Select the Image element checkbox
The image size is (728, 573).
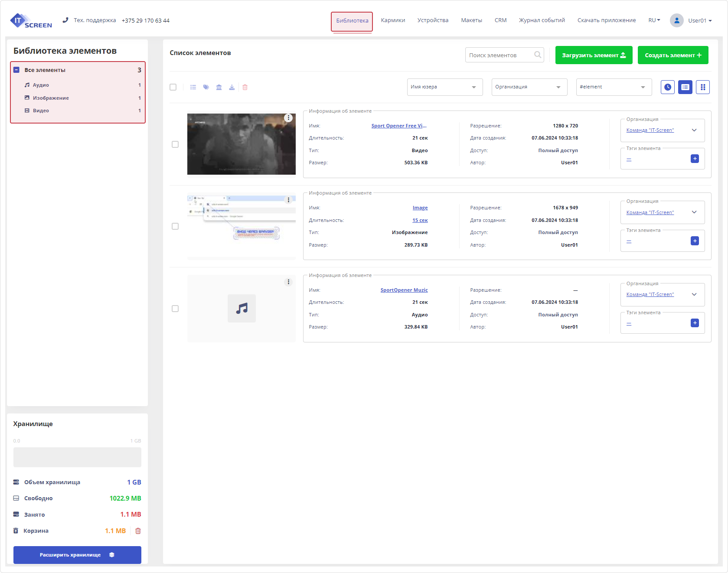tap(175, 226)
